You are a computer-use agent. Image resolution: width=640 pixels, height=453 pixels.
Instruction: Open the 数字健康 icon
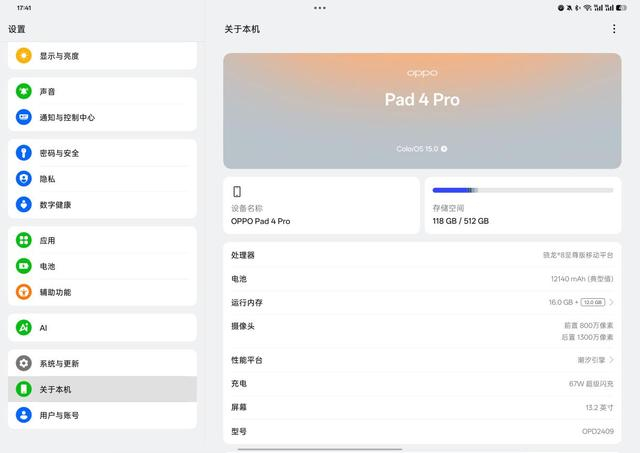pyautogui.click(x=24, y=204)
